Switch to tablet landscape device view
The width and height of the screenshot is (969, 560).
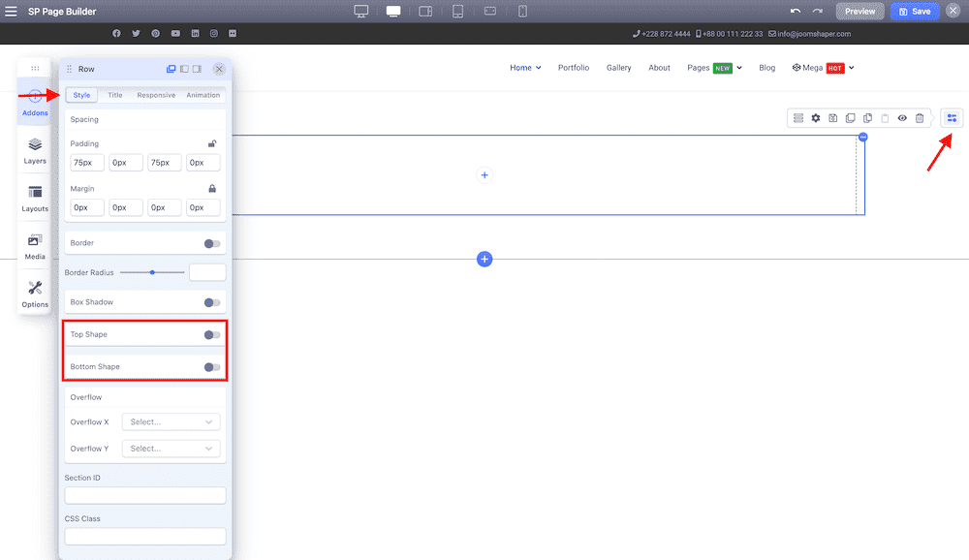[425, 11]
